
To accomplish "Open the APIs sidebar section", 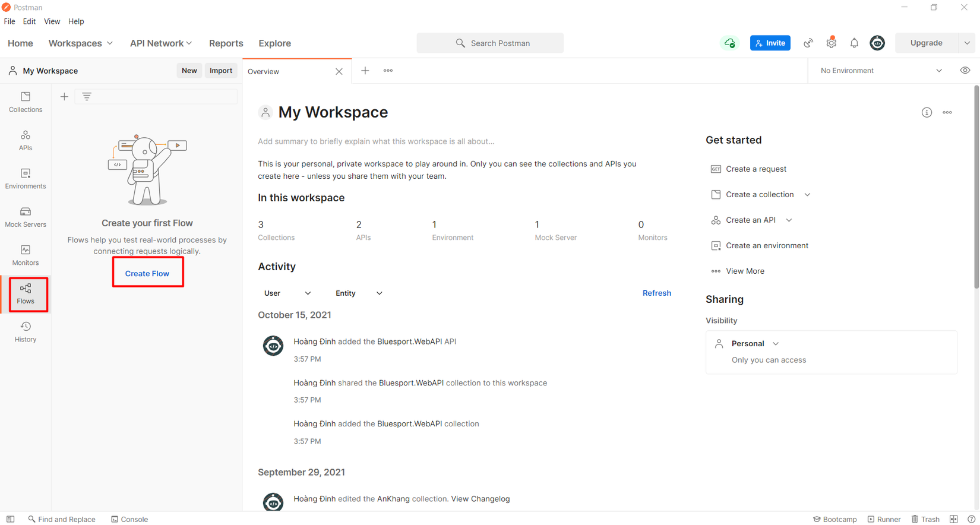I will tap(26, 141).
